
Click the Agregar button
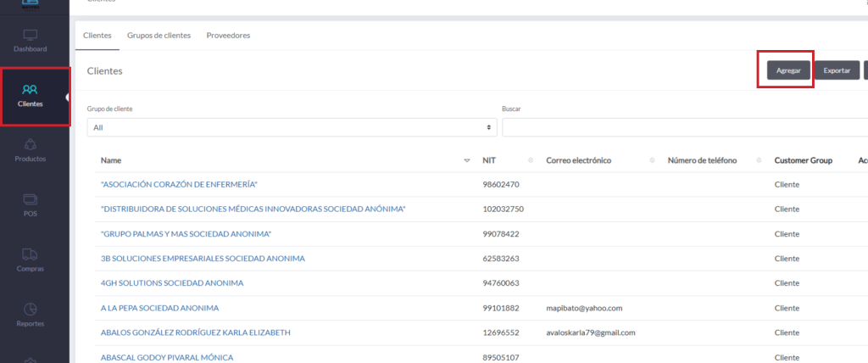pyautogui.click(x=788, y=70)
